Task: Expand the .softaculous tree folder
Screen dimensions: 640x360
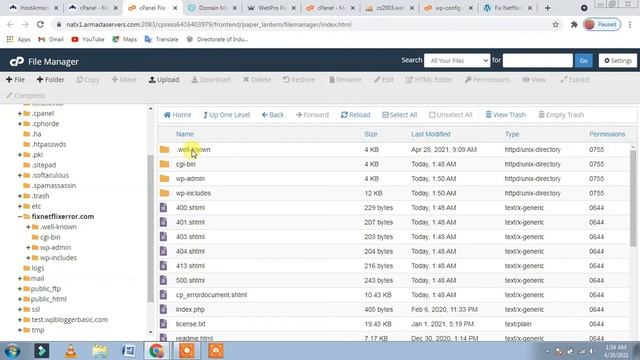Action: point(20,175)
